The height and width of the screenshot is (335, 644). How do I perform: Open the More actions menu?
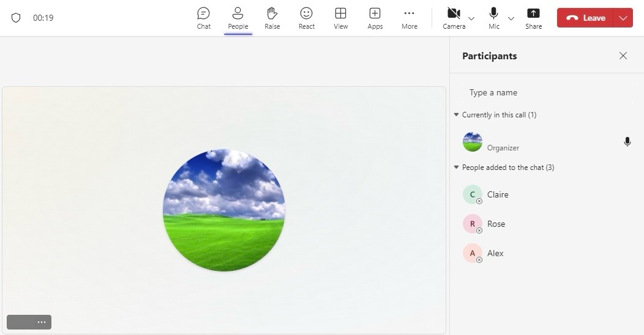coord(409,18)
